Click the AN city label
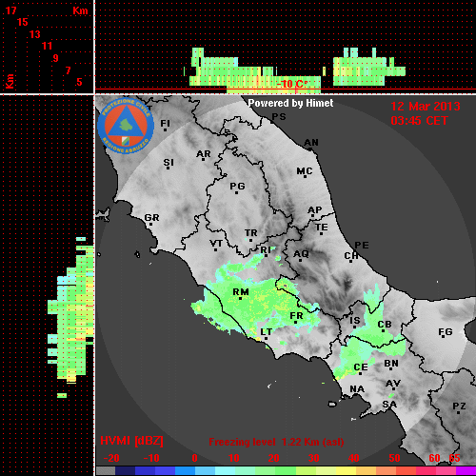 point(311,143)
